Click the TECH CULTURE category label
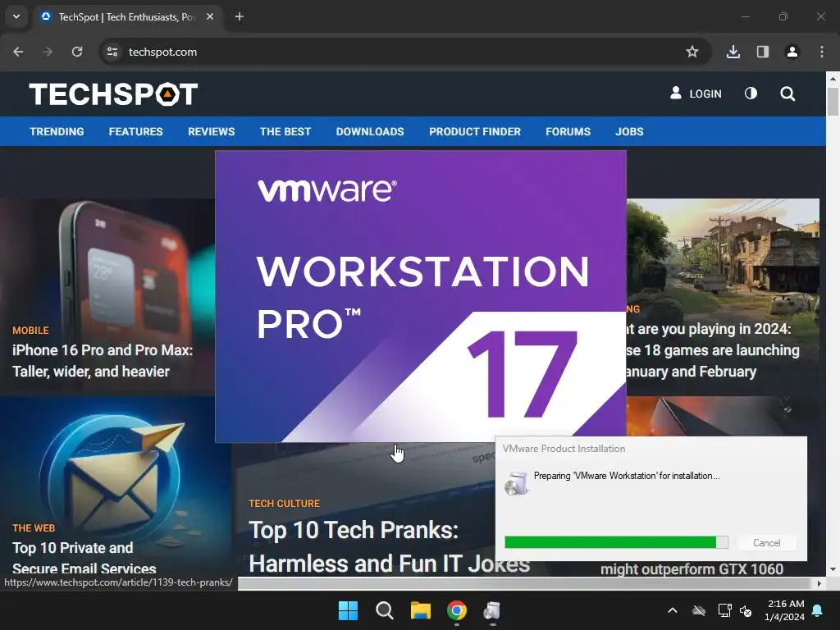Image resolution: width=840 pixels, height=630 pixels. pyautogui.click(x=284, y=504)
